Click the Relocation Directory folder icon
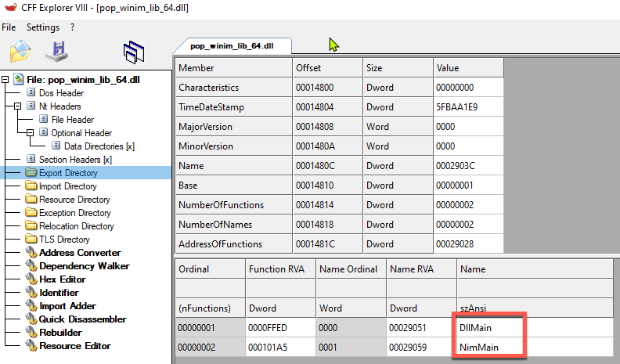 [31, 225]
